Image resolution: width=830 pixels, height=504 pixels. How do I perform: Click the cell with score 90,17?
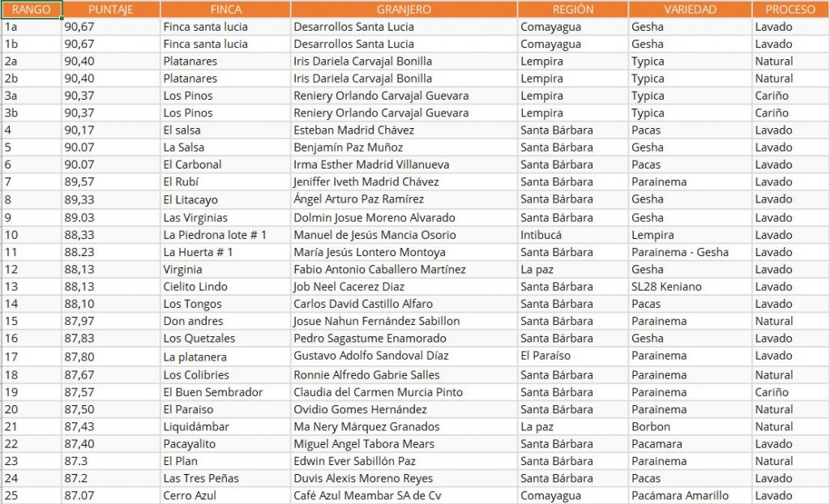pos(111,130)
